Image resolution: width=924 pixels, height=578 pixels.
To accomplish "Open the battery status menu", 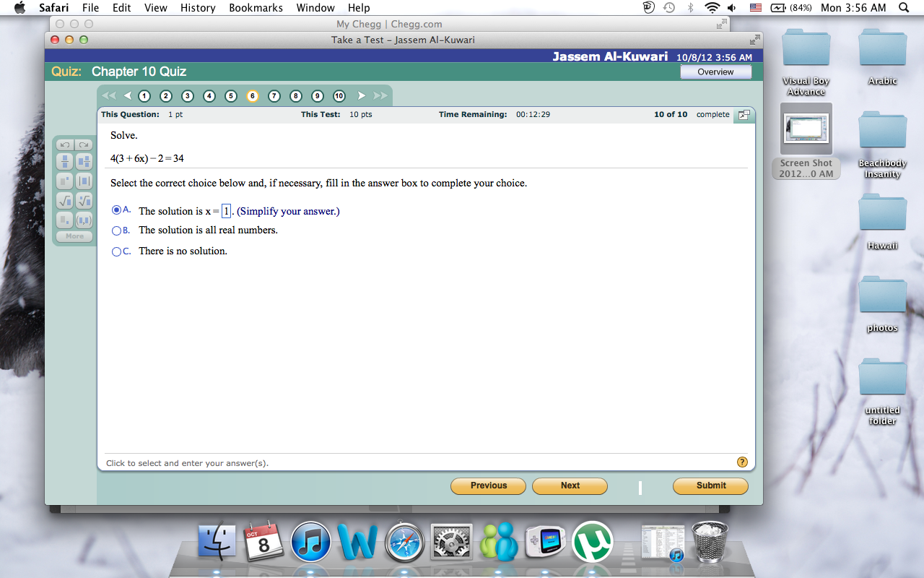I will 779,8.
